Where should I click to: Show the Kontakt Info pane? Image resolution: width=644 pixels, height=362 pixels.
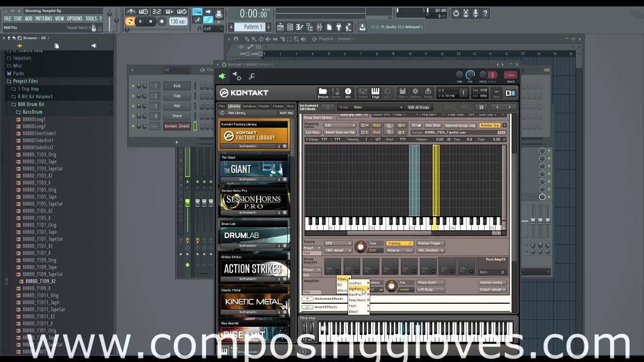348,93
